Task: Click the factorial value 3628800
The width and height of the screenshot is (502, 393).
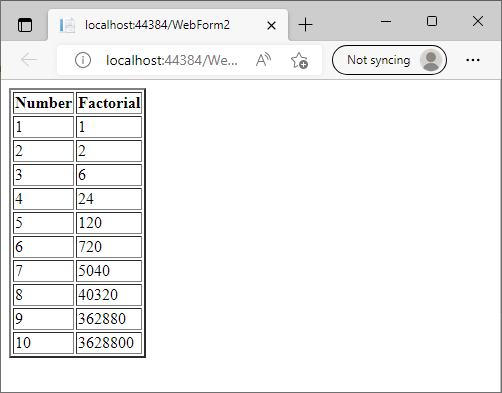Action: point(109,343)
